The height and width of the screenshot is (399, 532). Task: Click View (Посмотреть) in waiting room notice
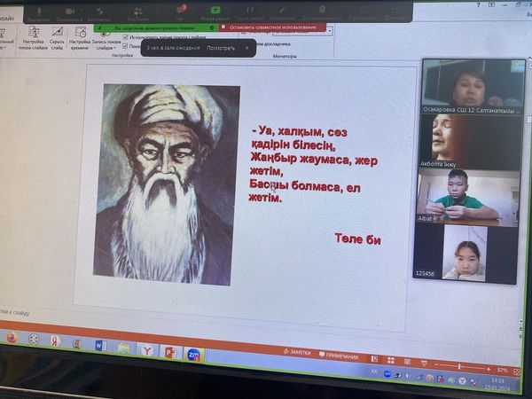(221, 48)
